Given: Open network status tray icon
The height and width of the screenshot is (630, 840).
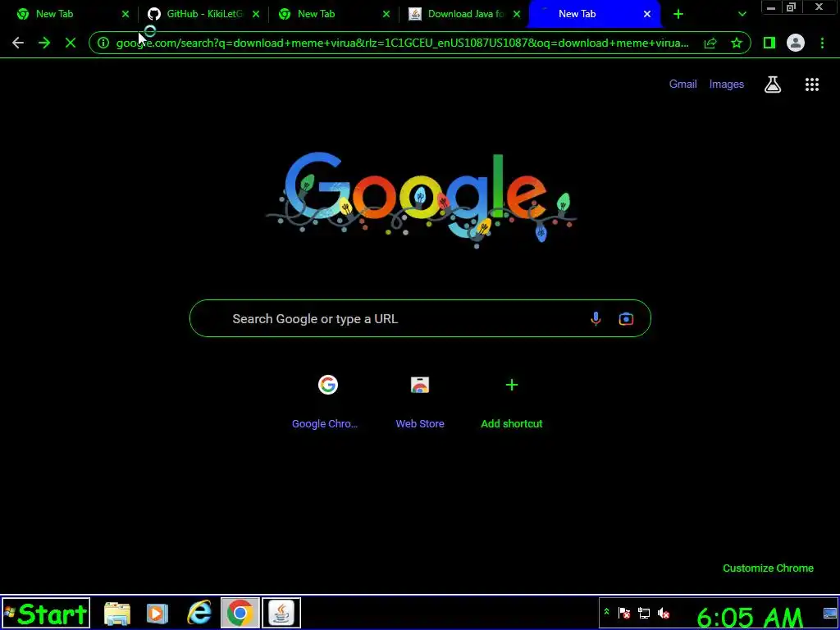Looking at the screenshot, I should coord(644,613).
